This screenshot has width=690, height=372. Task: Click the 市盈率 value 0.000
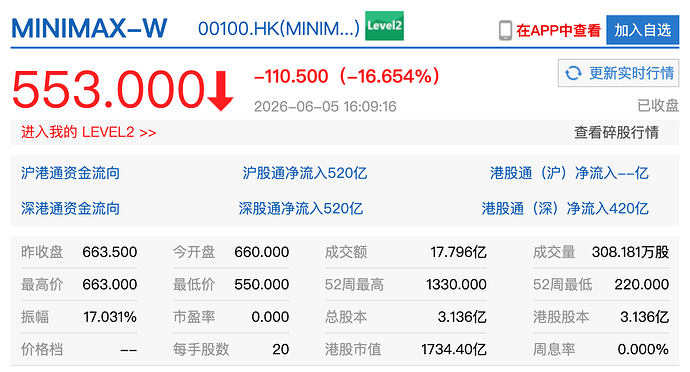[x=270, y=317]
